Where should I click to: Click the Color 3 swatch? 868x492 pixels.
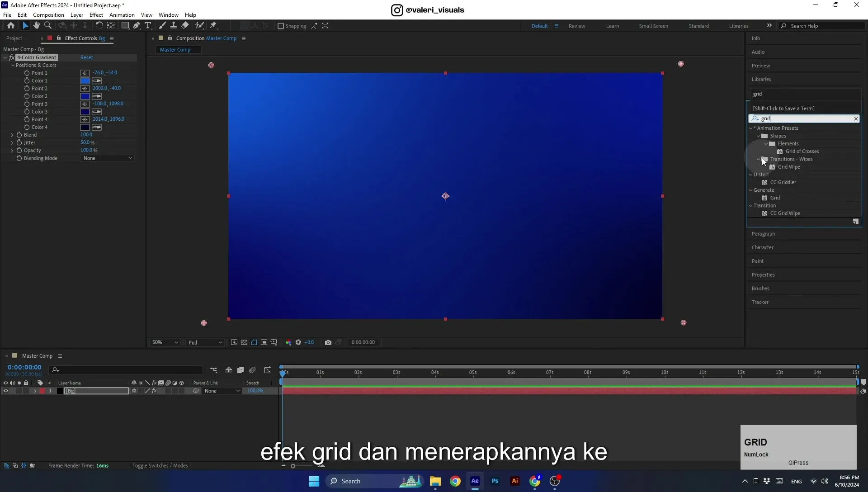tap(85, 112)
